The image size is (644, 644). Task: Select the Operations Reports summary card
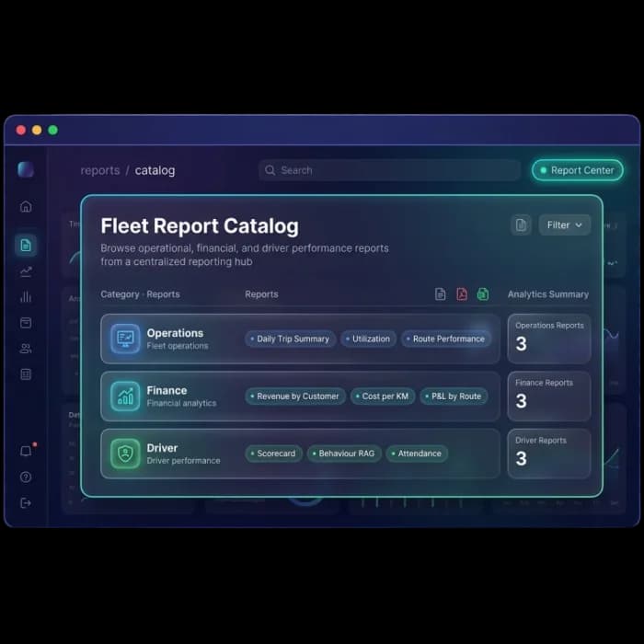549,339
